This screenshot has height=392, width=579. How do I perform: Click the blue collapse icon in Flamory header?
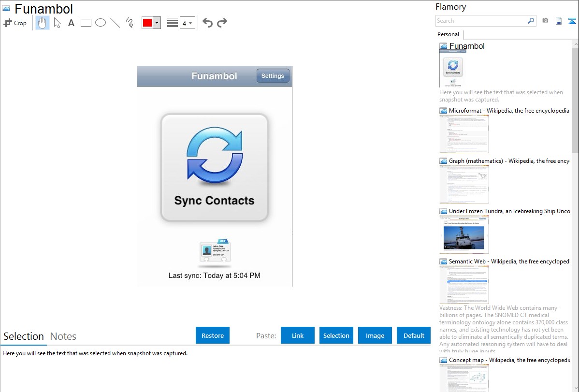click(572, 21)
